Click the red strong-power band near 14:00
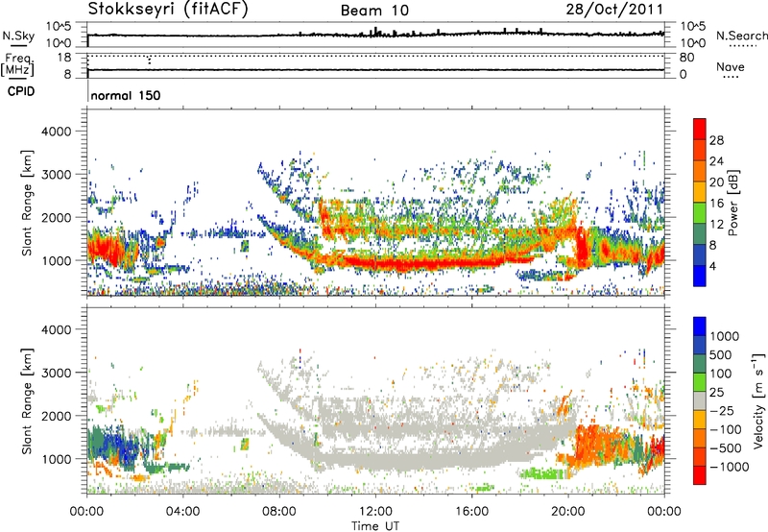Viewport: 768px width, 532px height. 424,263
